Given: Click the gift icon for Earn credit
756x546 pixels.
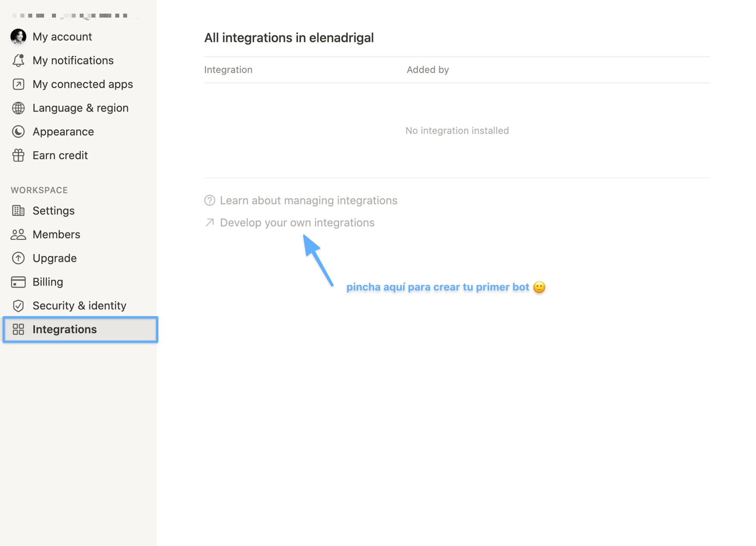Looking at the screenshot, I should pyautogui.click(x=18, y=155).
